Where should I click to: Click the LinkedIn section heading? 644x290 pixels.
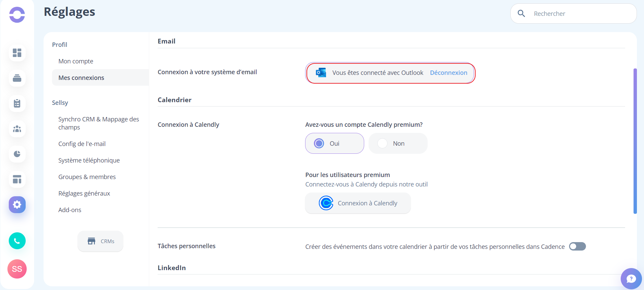[x=171, y=268]
